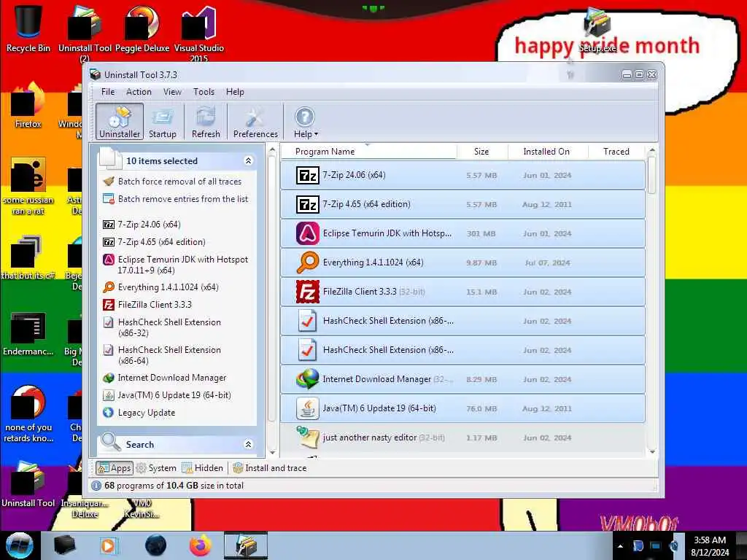Viewport: 747px width, 560px height.
Task: Sort by Traced column header
Action: click(x=616, y=152)
